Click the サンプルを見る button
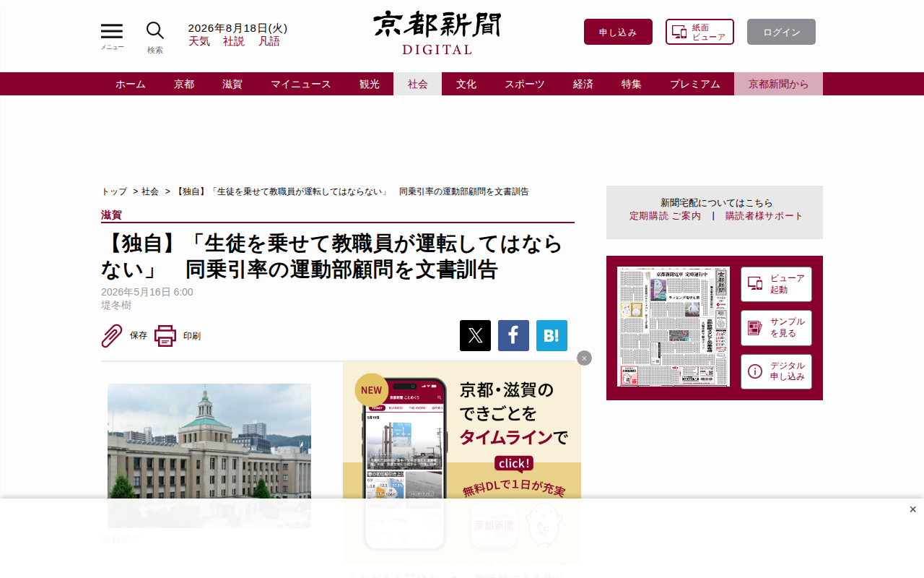The image size is (924, 578). coord(776,328)
